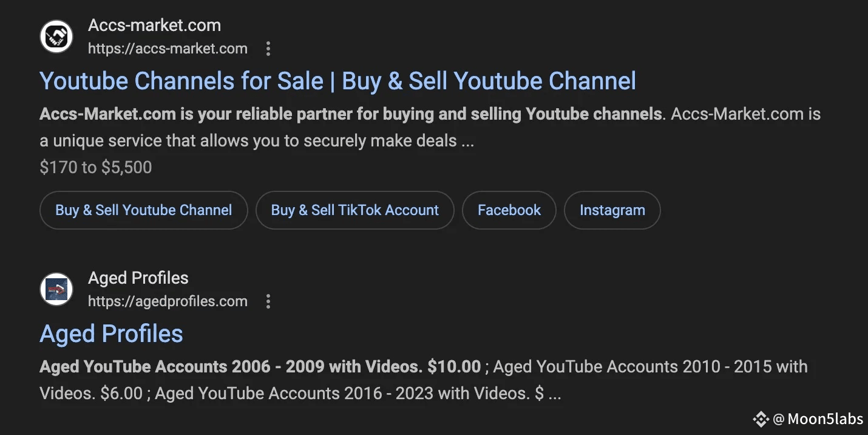Open the Facebook sitelink chip

click(509, 210)
